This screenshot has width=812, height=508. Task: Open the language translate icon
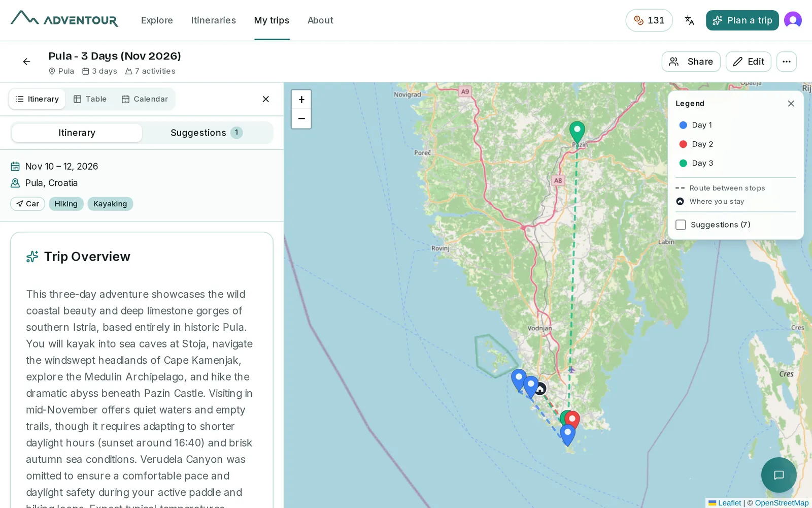(689, 20)
